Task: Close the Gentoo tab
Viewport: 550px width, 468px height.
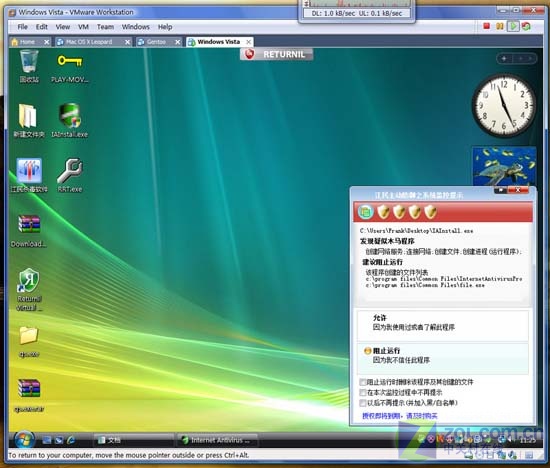Action: click(x=178, y=42)
